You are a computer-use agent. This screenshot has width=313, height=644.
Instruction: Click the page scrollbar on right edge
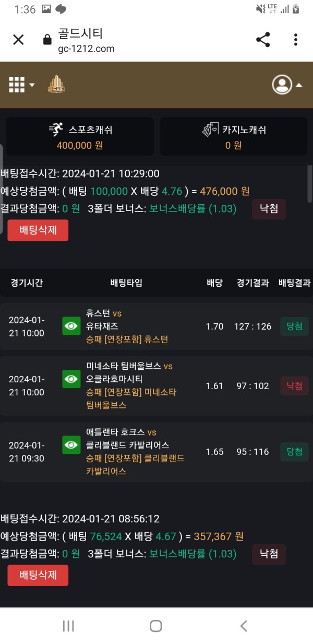310,184
